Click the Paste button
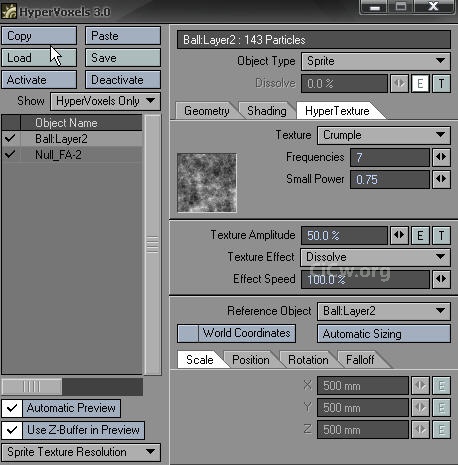Viewport: 458px width, 465px height. click(x=123, y=36)
